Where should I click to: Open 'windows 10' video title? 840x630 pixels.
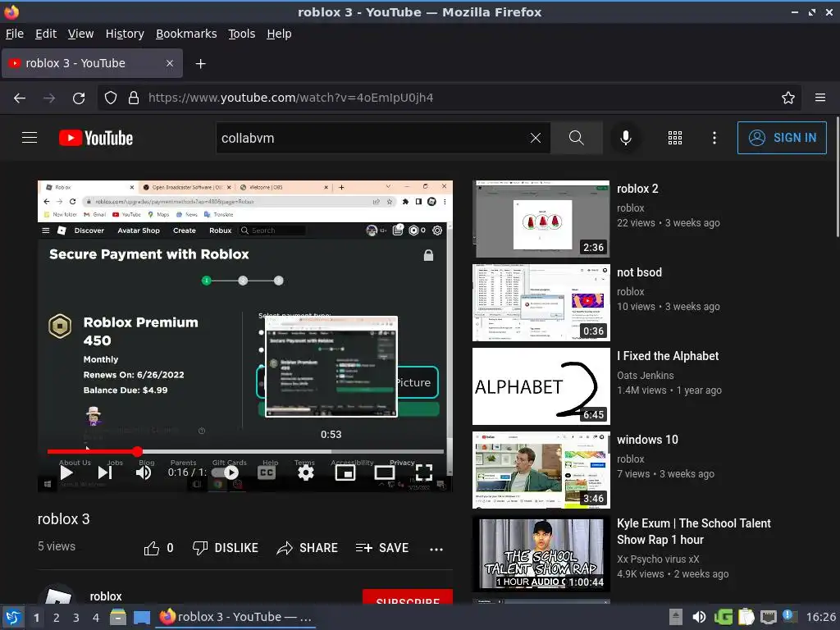(647, 440)
